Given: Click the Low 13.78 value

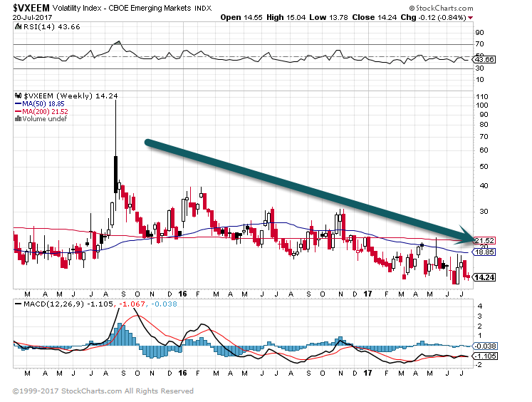Looking at the screenshot, I should [328, 17].
